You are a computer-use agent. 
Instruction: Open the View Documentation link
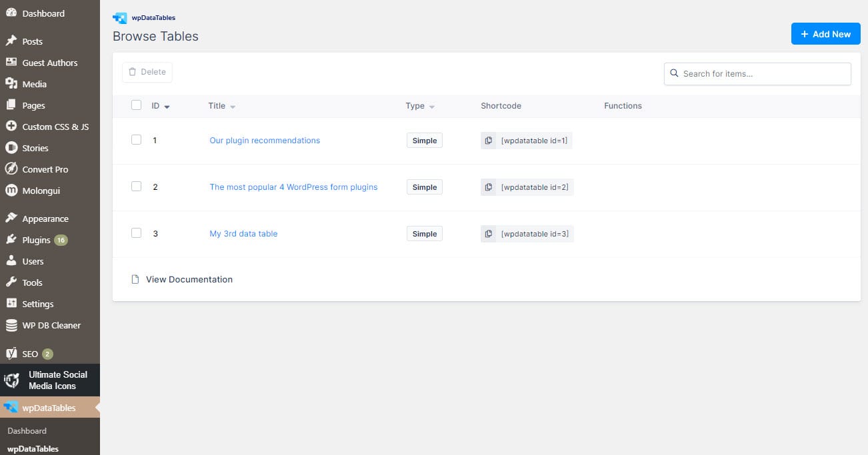pos(189,279)
